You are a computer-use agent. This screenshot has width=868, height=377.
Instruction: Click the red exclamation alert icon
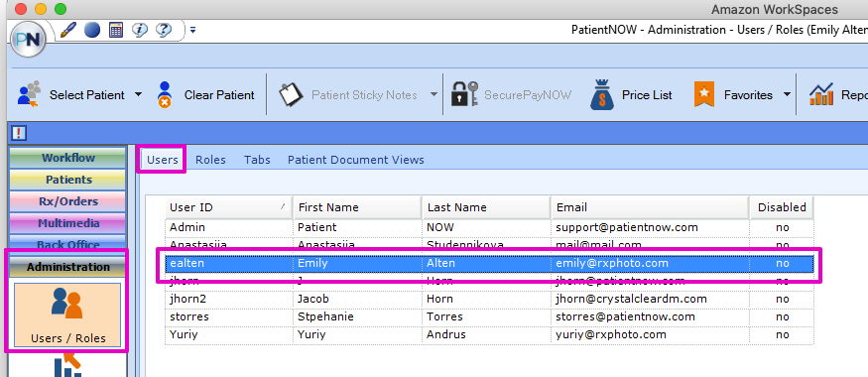pyautogui.click(x=18, y=133)
